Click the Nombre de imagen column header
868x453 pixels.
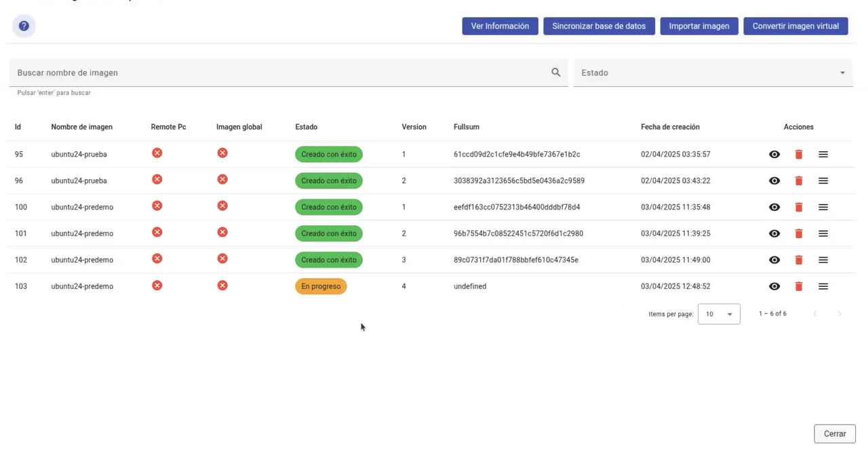pos(82,127)
